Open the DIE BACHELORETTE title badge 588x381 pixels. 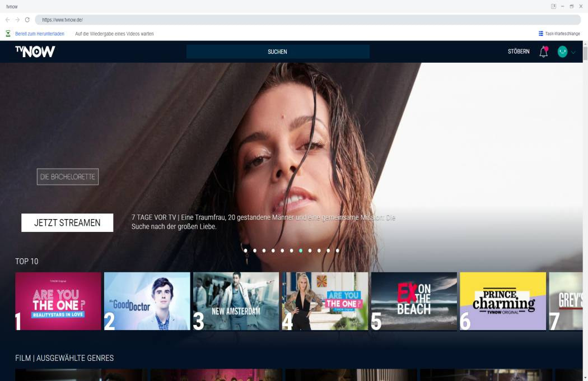[x=68, y=177]
